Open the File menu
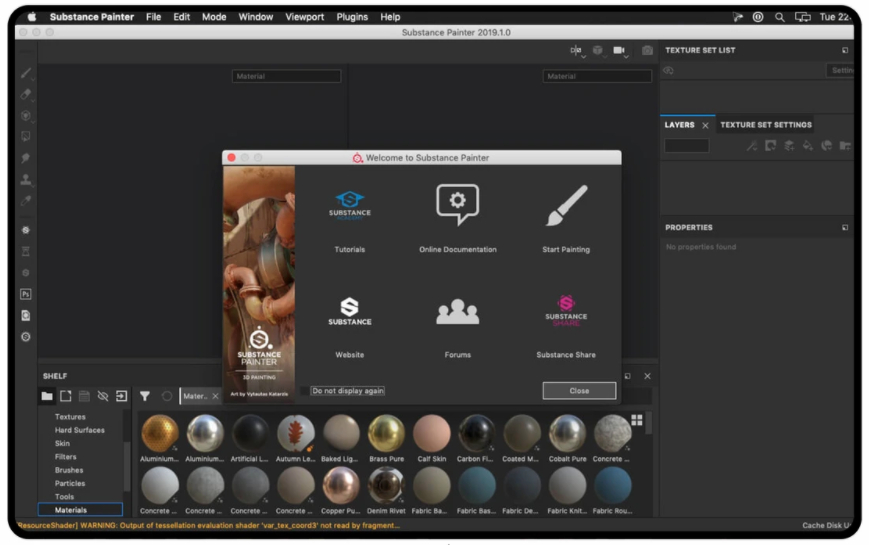The width and height of the screenshot is (869, 545). 154,17
